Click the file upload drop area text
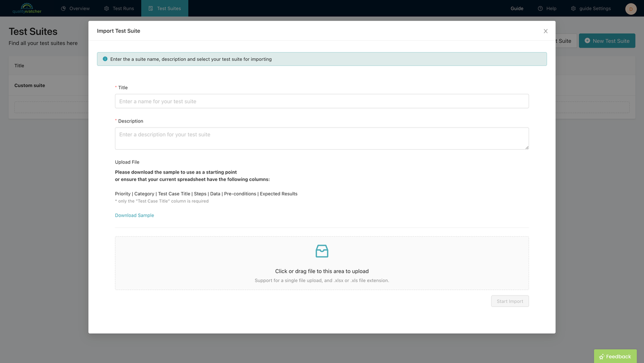Screen dimensions: 644x363 tap(322, 271)
